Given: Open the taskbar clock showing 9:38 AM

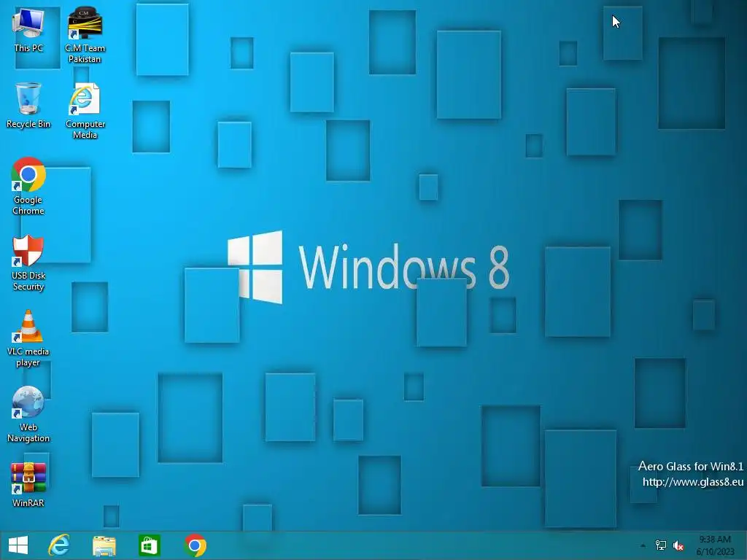Looking at the screenshot, I should point(715,545).
